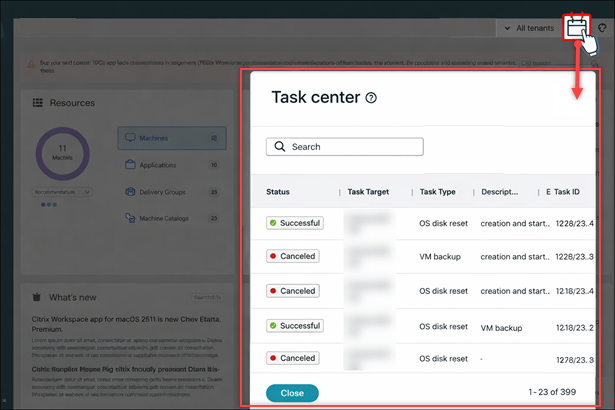Sort by Task Type column header
Screen dimensions: 615x410
437,192
